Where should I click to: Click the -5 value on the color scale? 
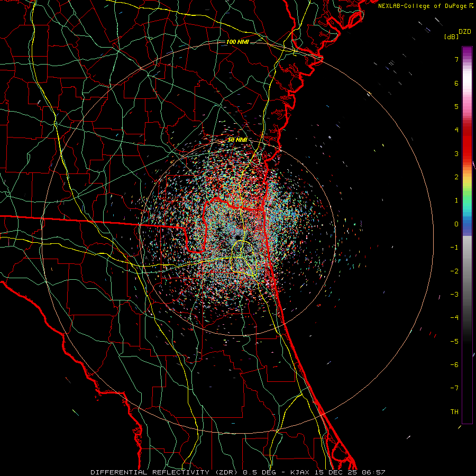pos(454,342)
